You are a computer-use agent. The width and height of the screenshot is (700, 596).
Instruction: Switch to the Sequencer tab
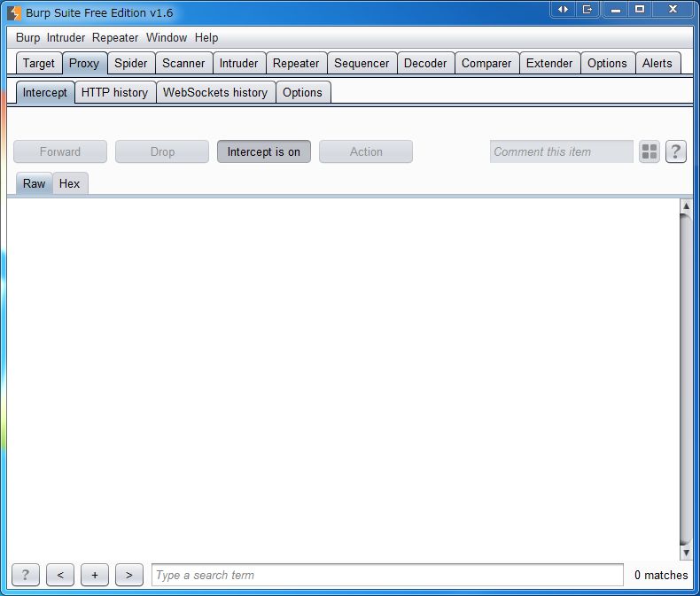click(x=362, y=64)
